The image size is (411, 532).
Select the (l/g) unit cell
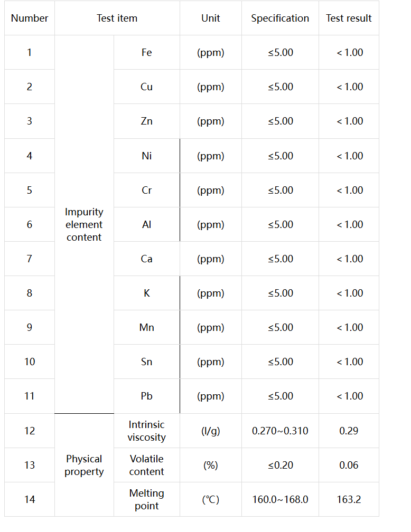pyautogui.click(x=211, y=431)
